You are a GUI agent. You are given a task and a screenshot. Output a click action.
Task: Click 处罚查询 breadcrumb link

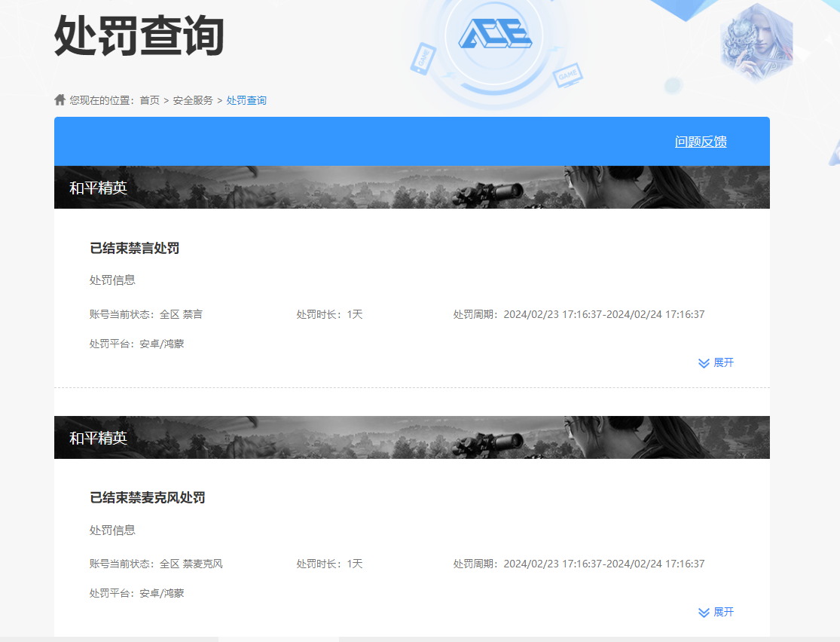246,100
